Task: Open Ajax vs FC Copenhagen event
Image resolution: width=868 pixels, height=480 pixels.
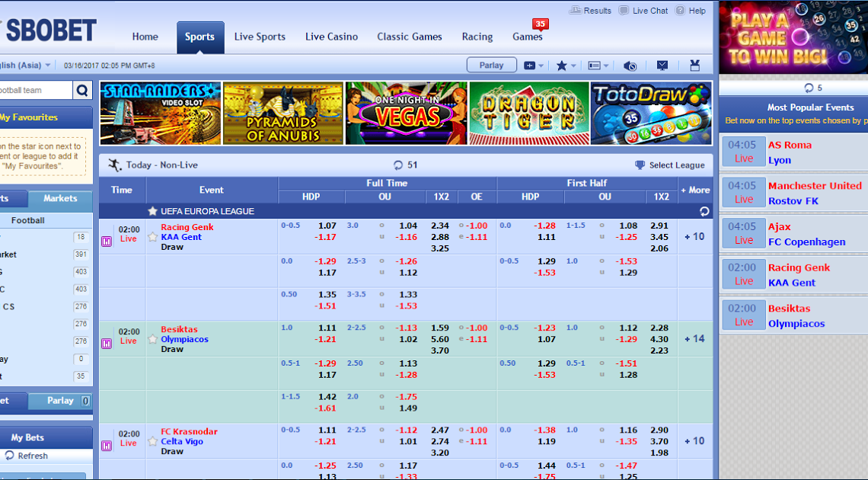Action: coord(794,234)
